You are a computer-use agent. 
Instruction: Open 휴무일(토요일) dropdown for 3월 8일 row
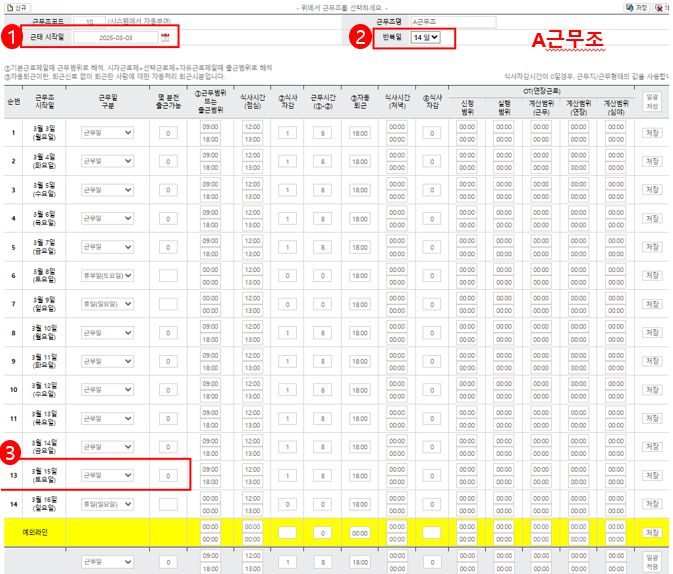(x=106, y=275)
